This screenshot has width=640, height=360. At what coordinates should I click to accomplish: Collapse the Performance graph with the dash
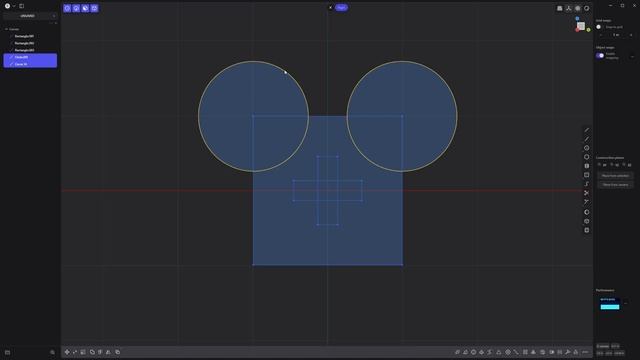pos(626,303)
